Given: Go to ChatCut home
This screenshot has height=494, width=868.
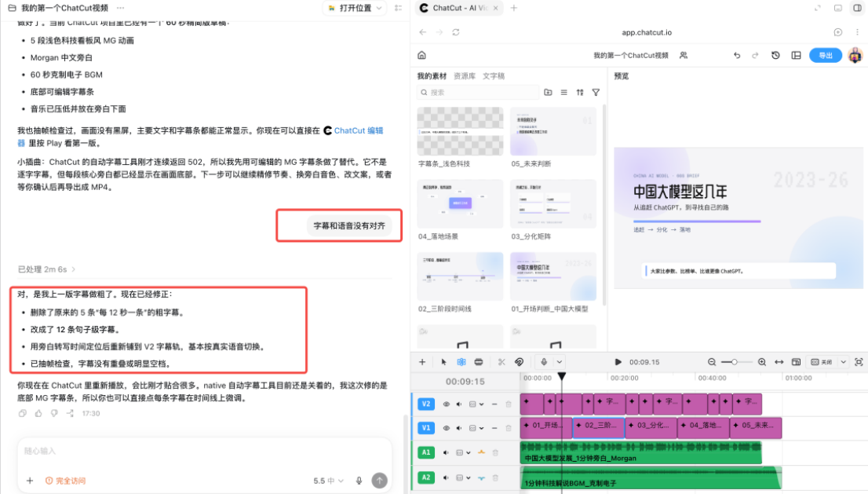Looking at the screenshot, I should [421, 56].
